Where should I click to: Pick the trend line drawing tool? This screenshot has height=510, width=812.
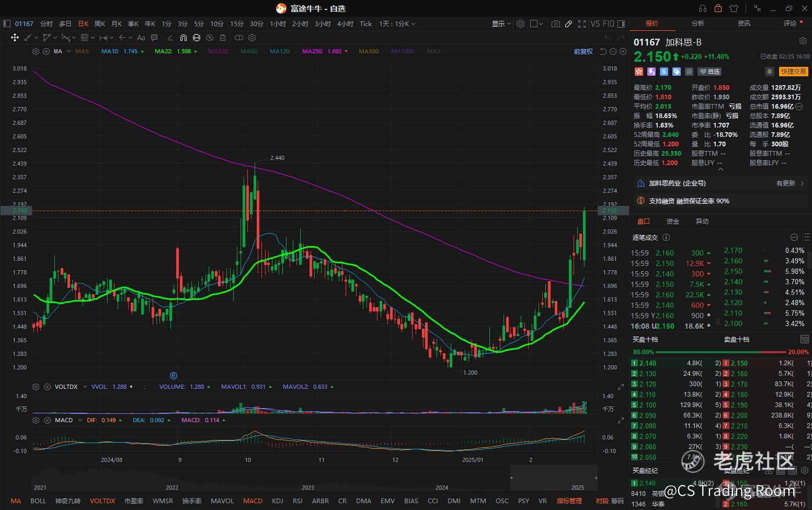pos(28,38)
